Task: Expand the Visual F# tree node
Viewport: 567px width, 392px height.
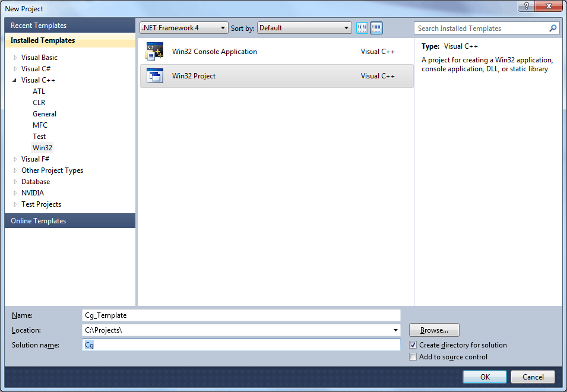Action: (x=15, y=159)
